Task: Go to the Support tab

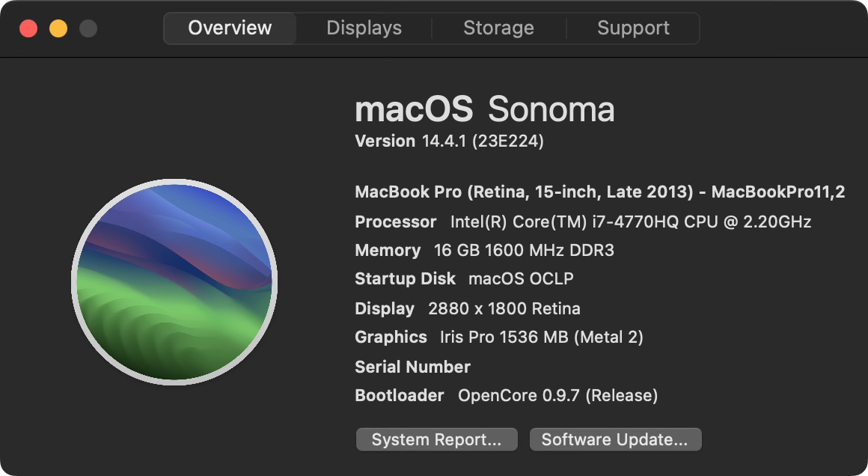Action: [x=633, y=28]
